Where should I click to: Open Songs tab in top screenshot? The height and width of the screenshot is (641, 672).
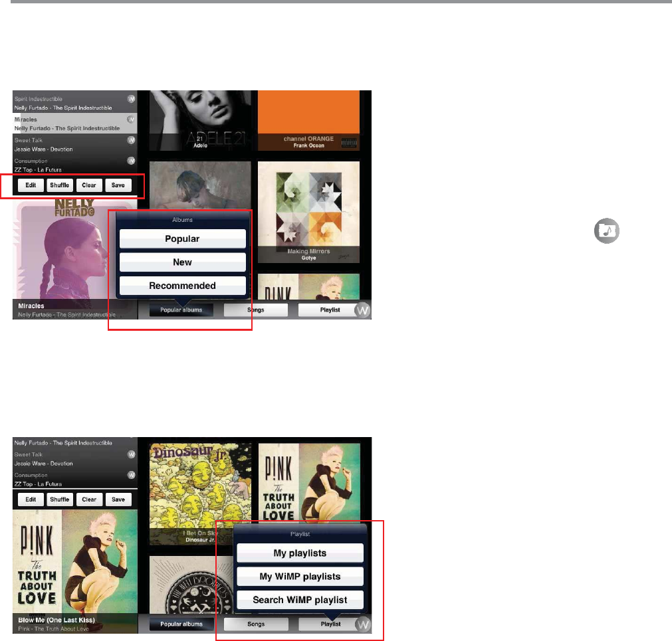coord(255,310)
